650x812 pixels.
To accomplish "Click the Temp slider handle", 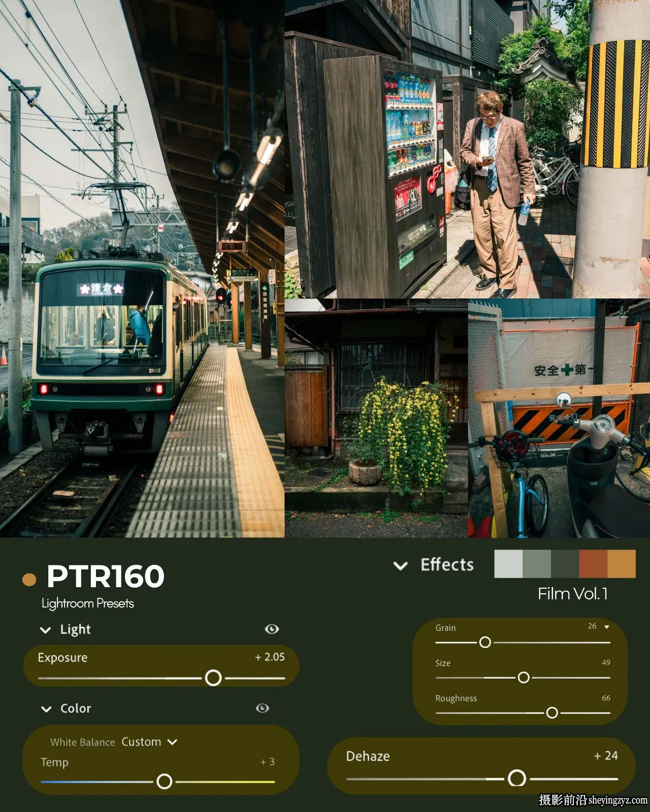I will pyautogui.click(x=164, y=781).
